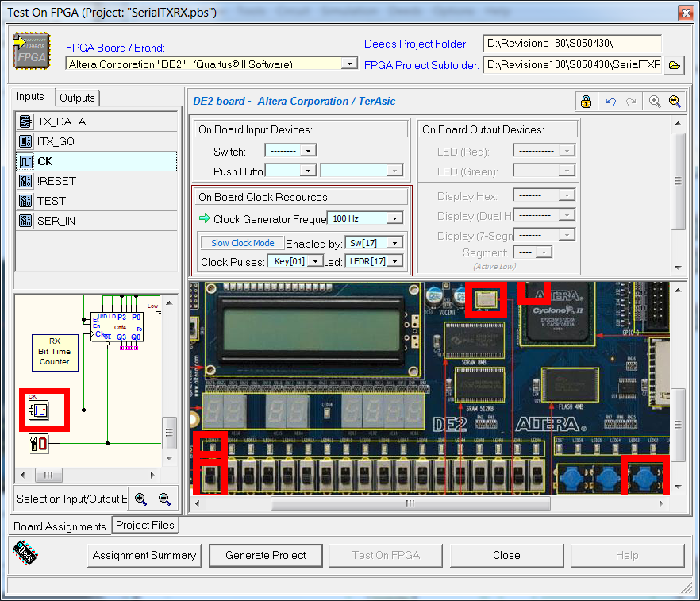Click the Assignment Summary button
Image resolution: width=700 pixels, height=601 pixels.
(144, 555)
